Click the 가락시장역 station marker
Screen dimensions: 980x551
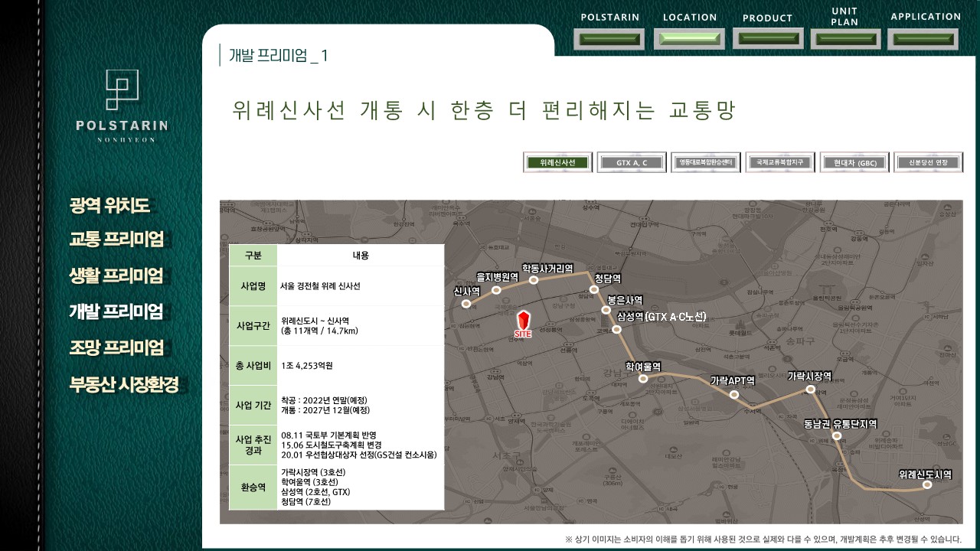pyautogui.click(x=811, y=390)
